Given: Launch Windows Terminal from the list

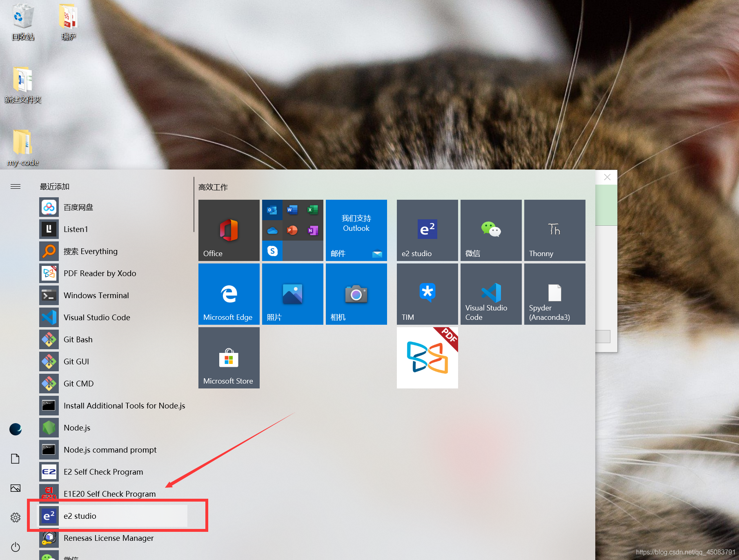Looking at the screenshot, I should 113,295.
